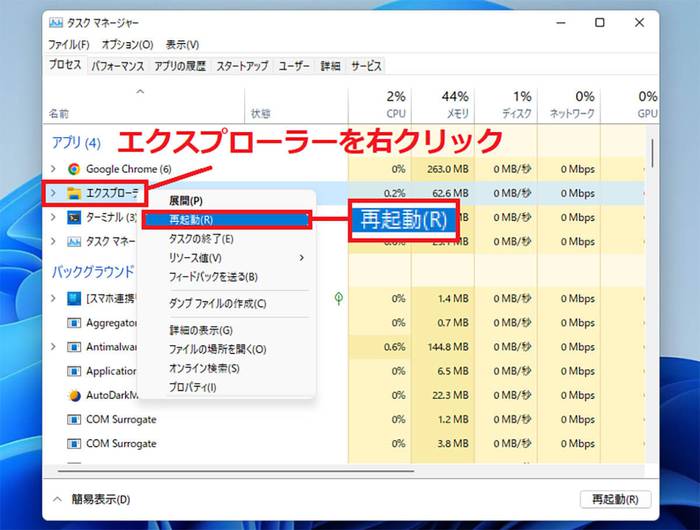The image size is (700, 530).
Task: Sort by the ディスク column header
Action: (506, 105)
